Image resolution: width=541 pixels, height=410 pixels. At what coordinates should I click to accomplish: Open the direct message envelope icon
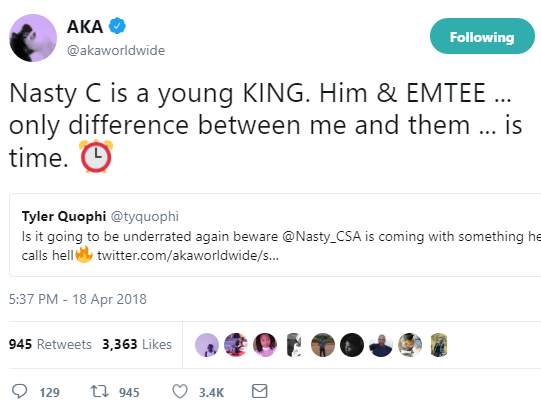pyautogui.click(x=259, y=391)
